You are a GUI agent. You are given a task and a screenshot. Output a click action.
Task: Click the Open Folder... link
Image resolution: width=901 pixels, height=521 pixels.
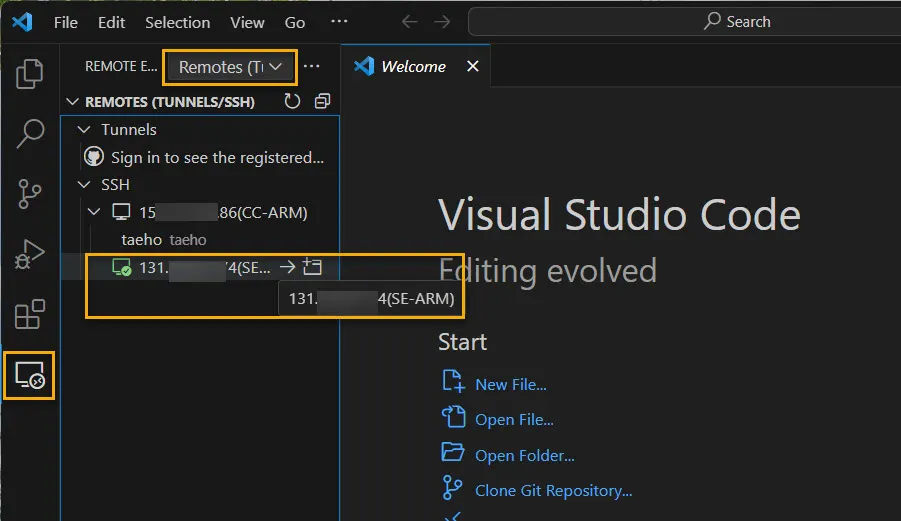click(525, 456)
